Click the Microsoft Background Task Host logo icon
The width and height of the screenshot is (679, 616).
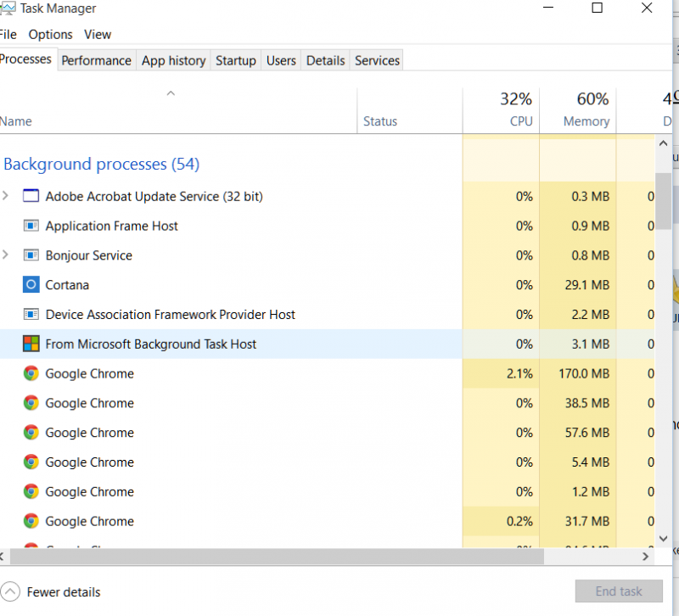tap(31, 344)
